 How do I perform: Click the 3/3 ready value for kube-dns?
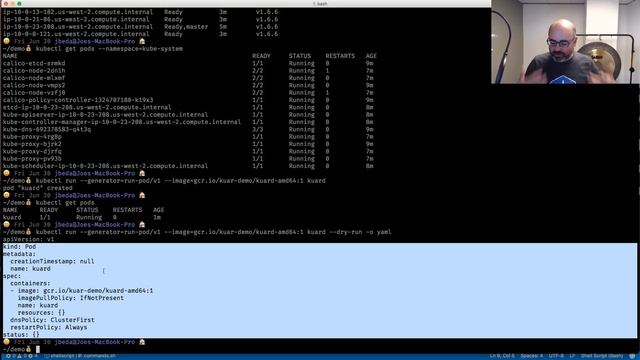pos(258,129)
